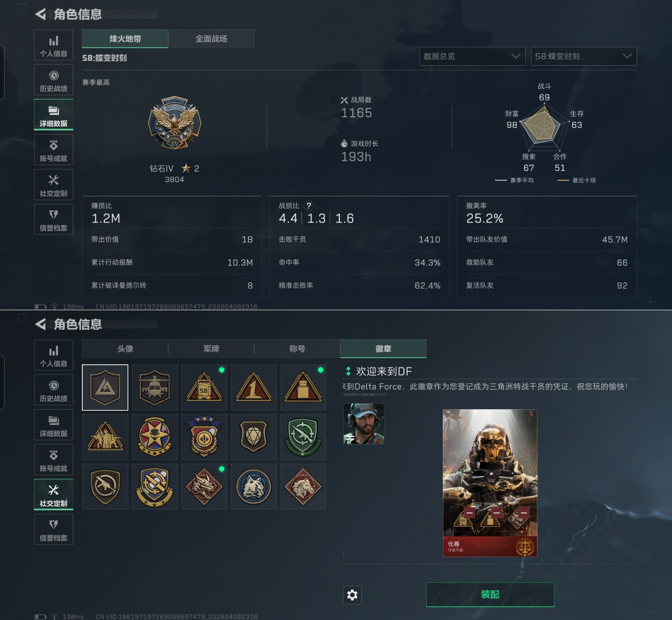
Task: Choose the red dragon badge
Action: tap(204, 487)
